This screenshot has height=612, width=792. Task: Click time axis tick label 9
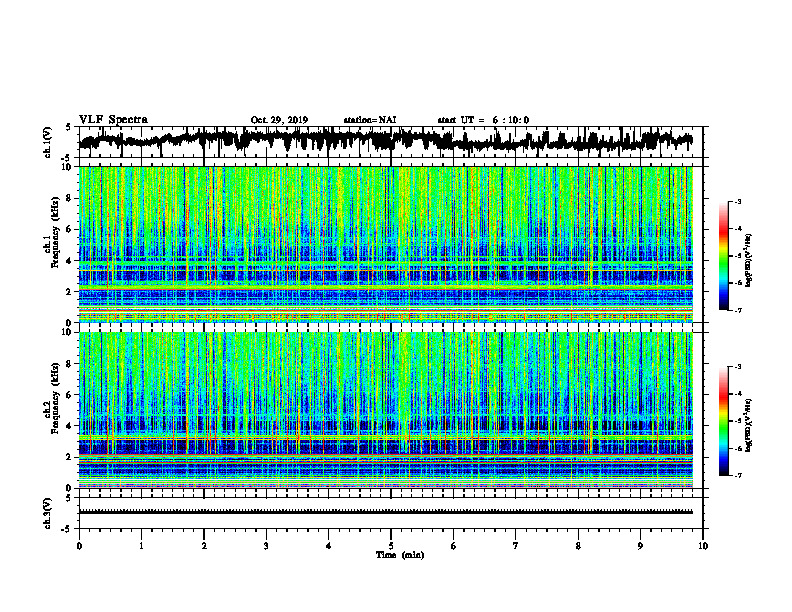coord(640,546)
